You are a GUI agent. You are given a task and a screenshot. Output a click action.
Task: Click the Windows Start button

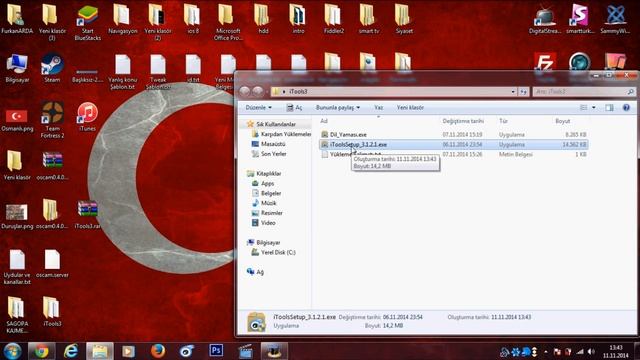(13, 351)
